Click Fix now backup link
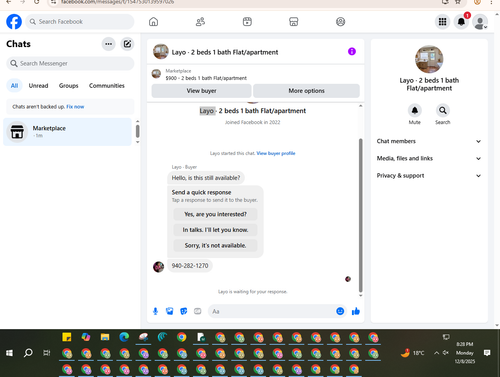This screenshot has height=377, width=500. 75,107
